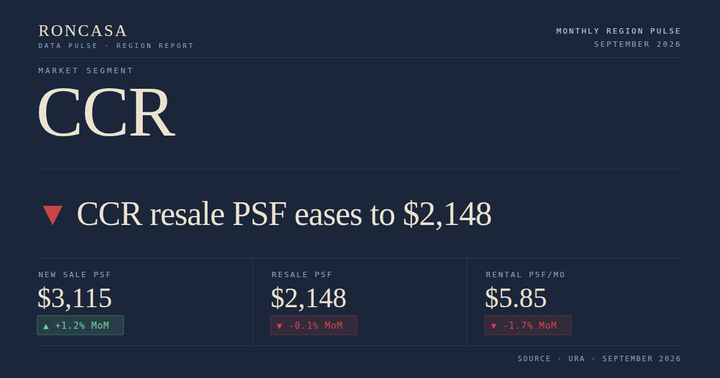Click the red down arrow in -0.1% badge
This screenshot has width=720, height=378.
tap(279, 326)
